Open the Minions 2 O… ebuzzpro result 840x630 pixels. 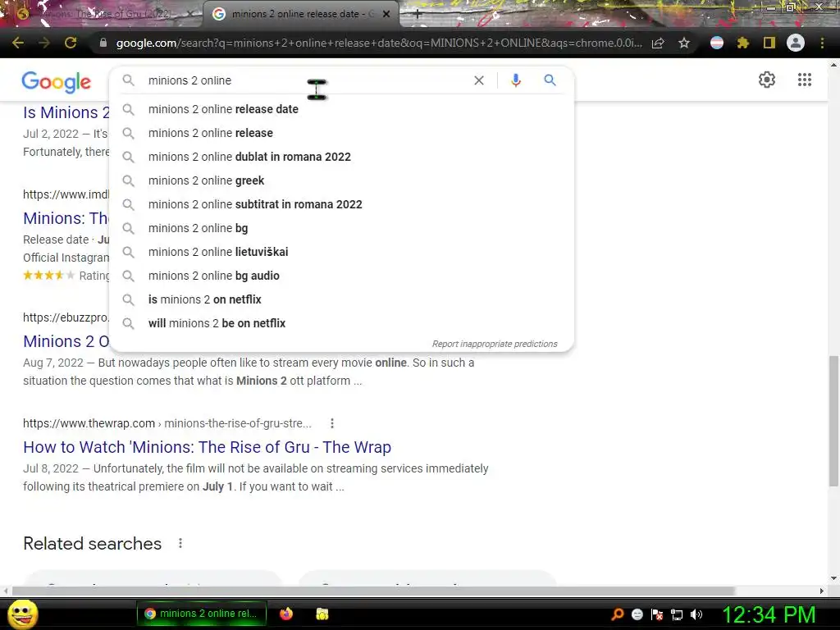[66, 341]
